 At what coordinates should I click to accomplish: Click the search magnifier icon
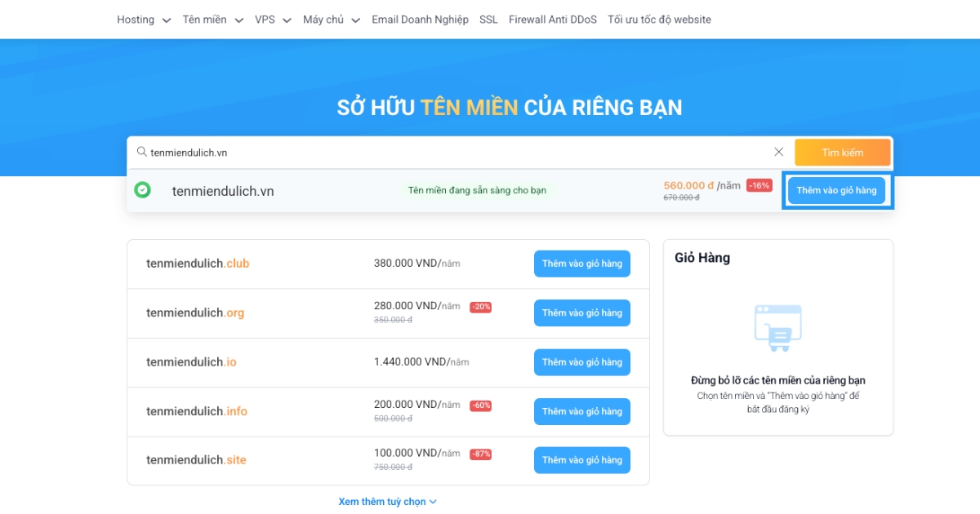tap(141, 152)
